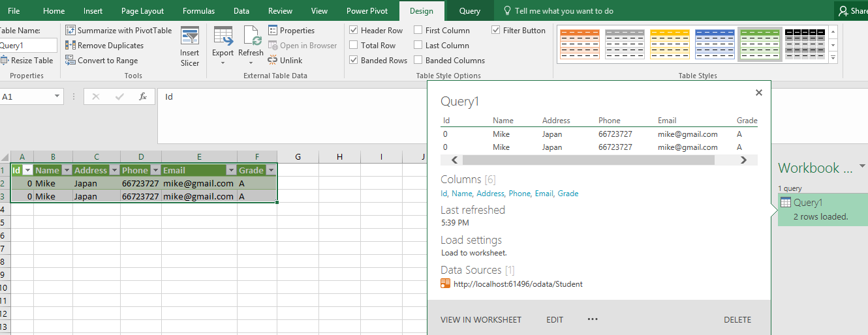868x335 pixels.
Task: Enable the Banded Columns checkbox
Action: [418, 61]
